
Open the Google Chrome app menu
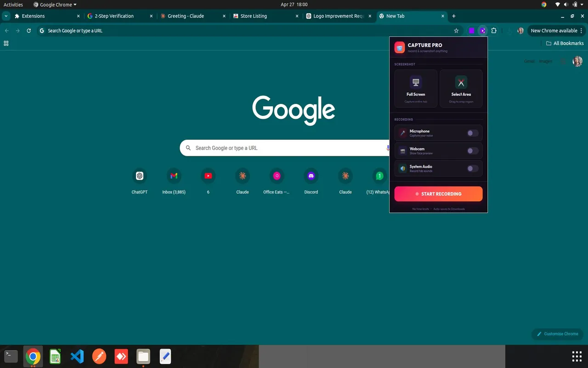pyautogui.click(x=55, y=5)
